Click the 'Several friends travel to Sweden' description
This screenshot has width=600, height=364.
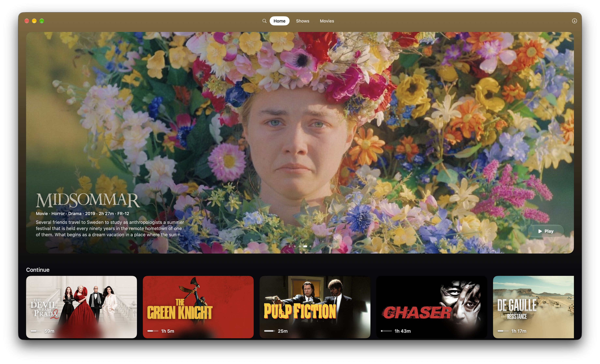point(110,228)
